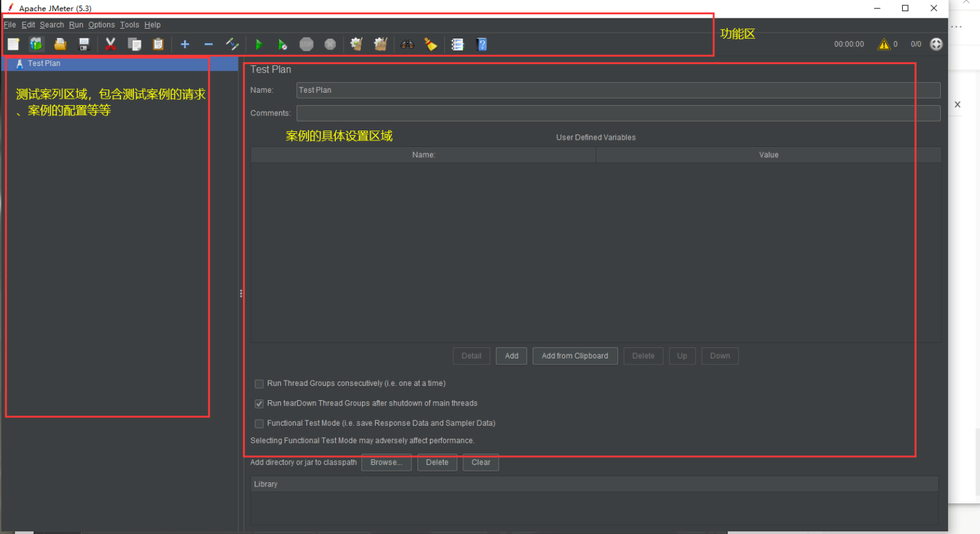Click the Comments input field
The width and height of the screenshot is (980, 534).
pyautogui.click(x=618, y=113)
